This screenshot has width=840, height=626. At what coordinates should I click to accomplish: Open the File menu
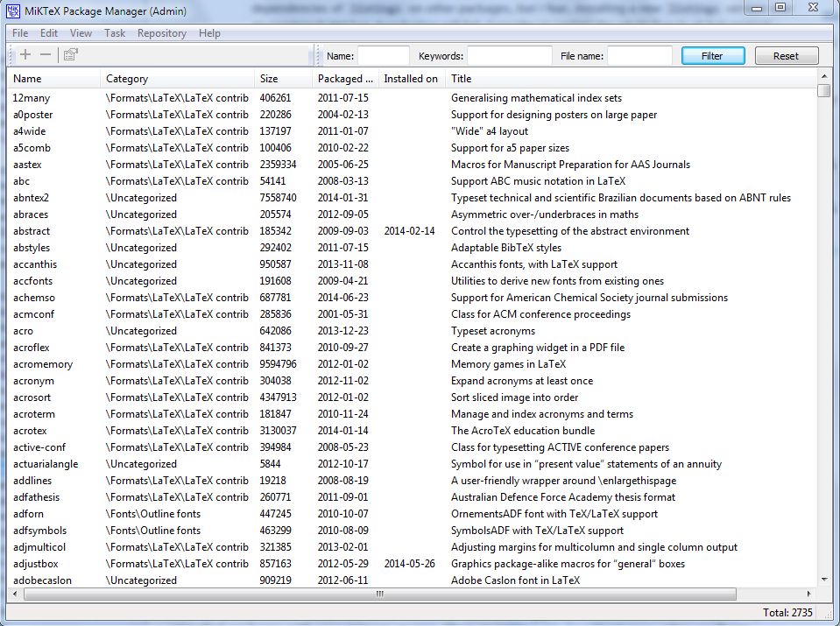click(x=20, y=33)
